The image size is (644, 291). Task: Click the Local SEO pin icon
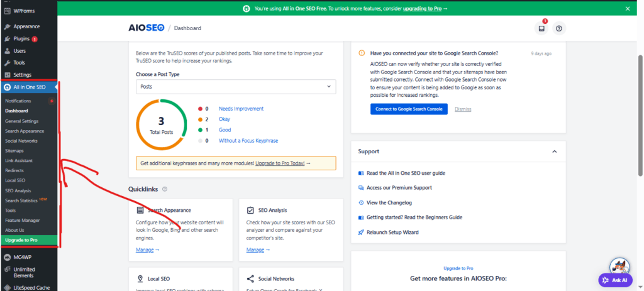pos(140,279)
